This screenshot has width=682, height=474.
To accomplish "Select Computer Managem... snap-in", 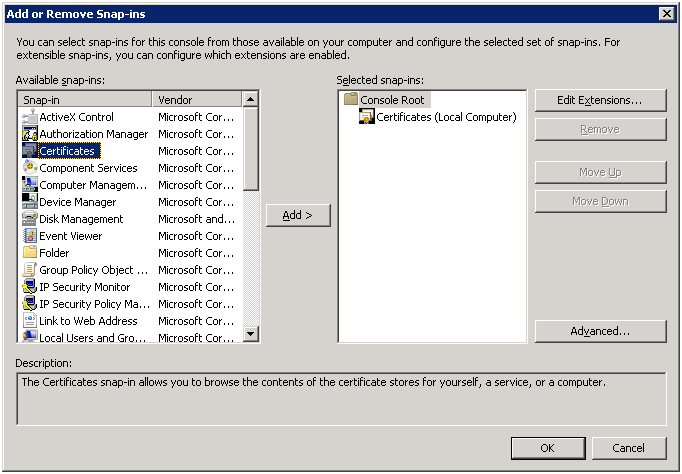I will (93, 185).
